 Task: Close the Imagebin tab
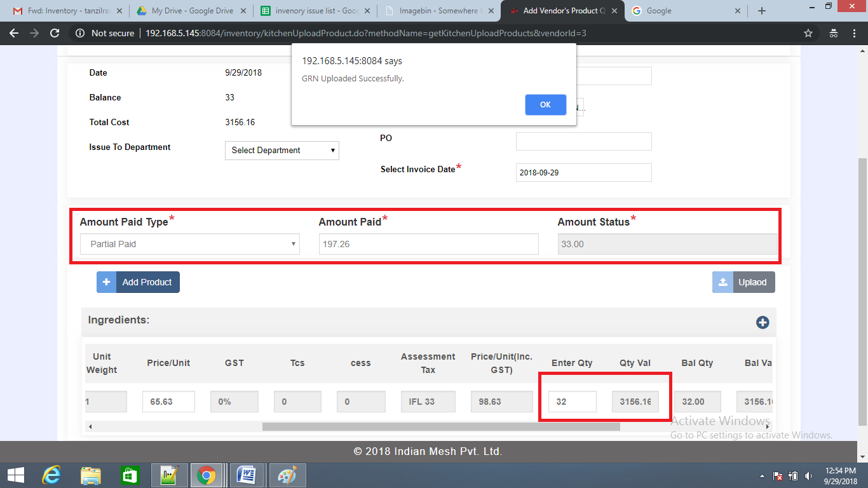click(x=490, y=11)
